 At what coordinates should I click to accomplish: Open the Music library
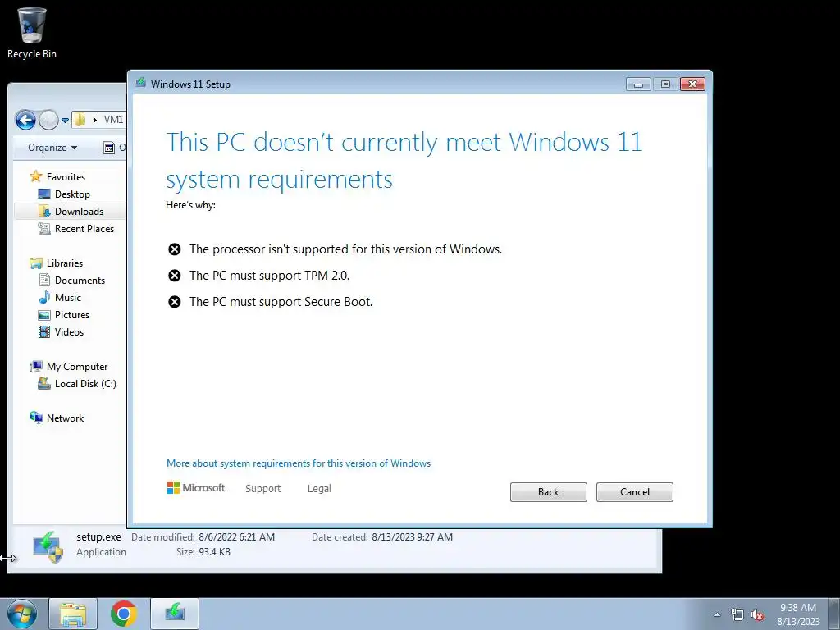pos(67,297)
